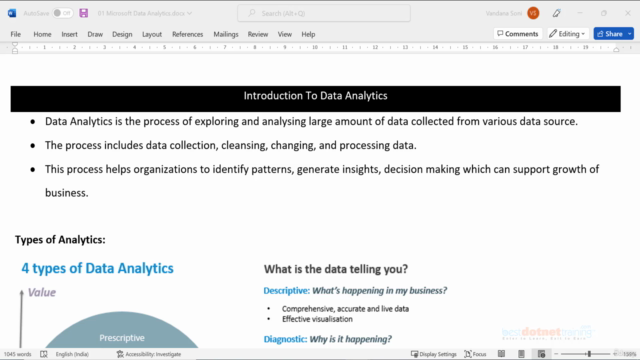Click the Share button
Image resolution: width=640 pixels, height=360 pixels.
[x=610, y=34]
